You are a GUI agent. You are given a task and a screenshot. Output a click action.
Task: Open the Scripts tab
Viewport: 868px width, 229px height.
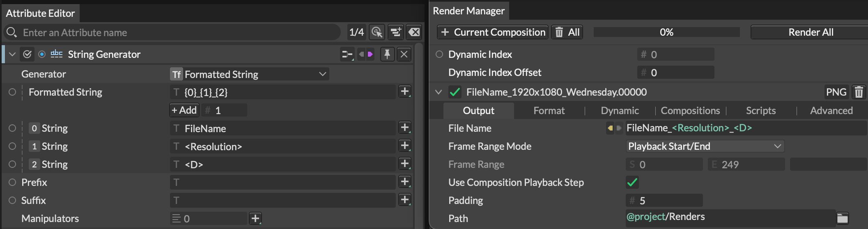click(760, 110)
